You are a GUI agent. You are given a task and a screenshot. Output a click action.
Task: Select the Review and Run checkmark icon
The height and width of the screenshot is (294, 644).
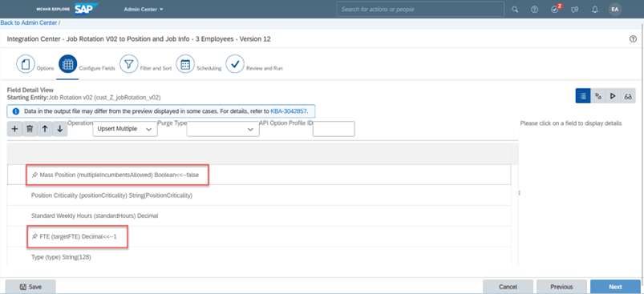235,64
